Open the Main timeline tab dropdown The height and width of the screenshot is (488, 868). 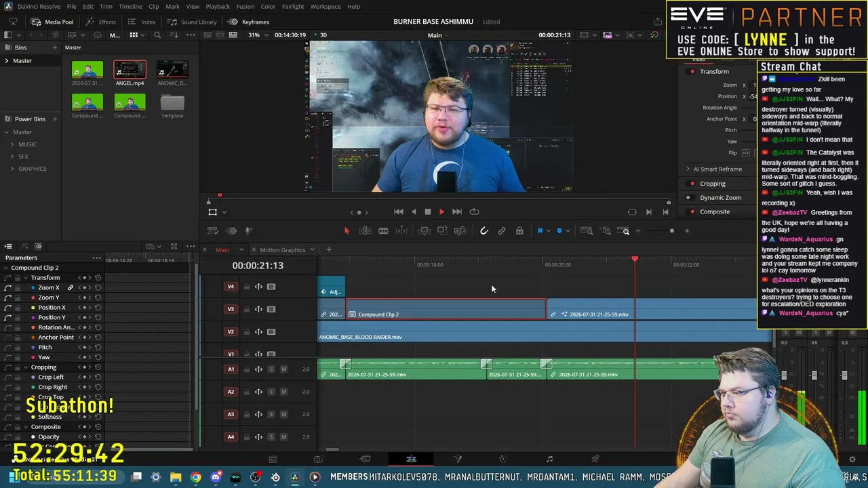(x=241, y=250)
